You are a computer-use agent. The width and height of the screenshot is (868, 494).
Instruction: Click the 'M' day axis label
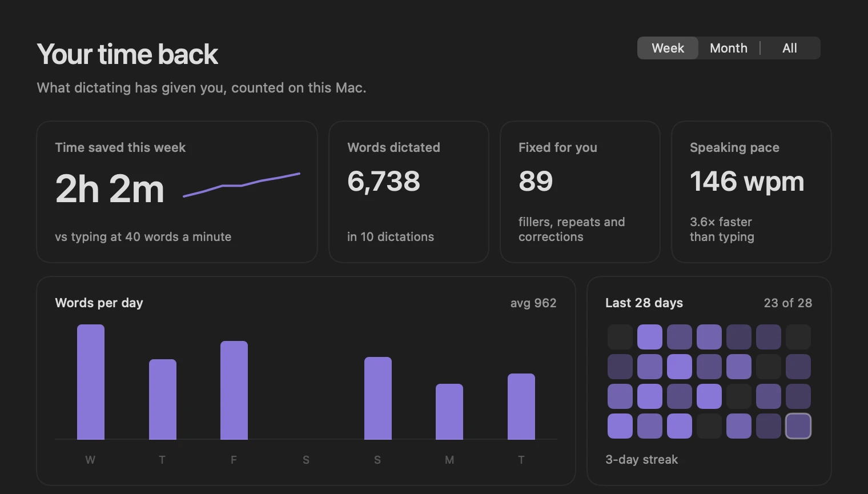[449, 460]
